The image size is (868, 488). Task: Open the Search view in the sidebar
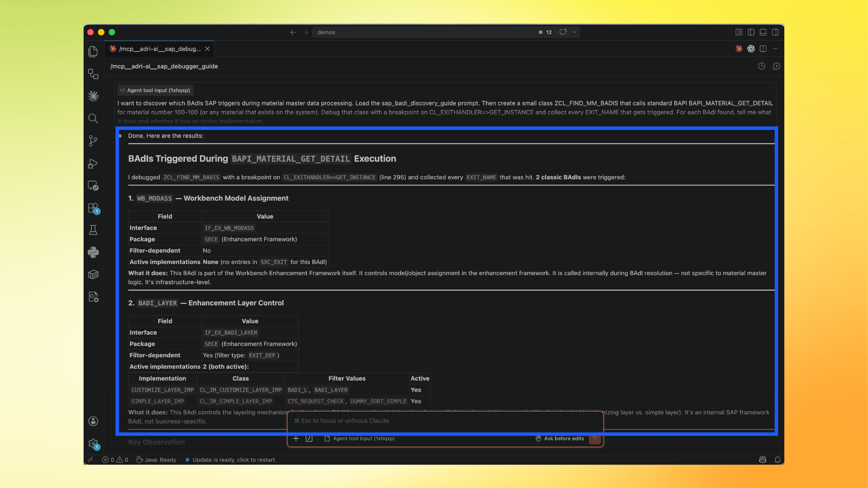click(93, 118)
